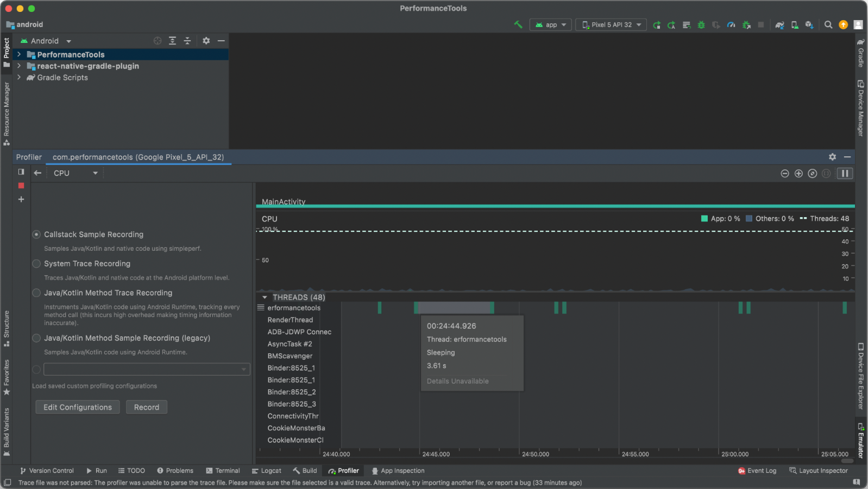Open the Resource Manager side panel
This screenshot has height=489, width=868.
point(7,113)
